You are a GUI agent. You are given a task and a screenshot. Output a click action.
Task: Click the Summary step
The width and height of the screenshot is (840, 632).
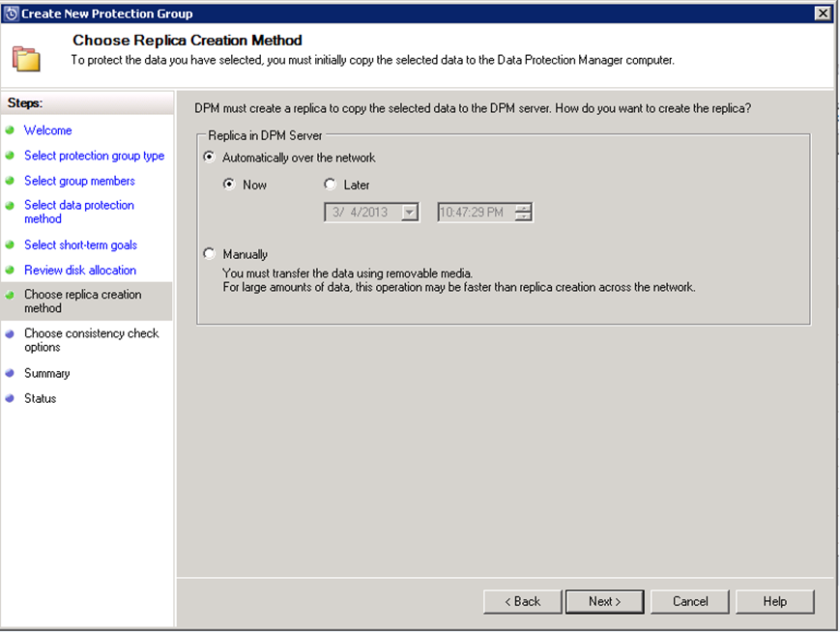(x=46, y=373)
